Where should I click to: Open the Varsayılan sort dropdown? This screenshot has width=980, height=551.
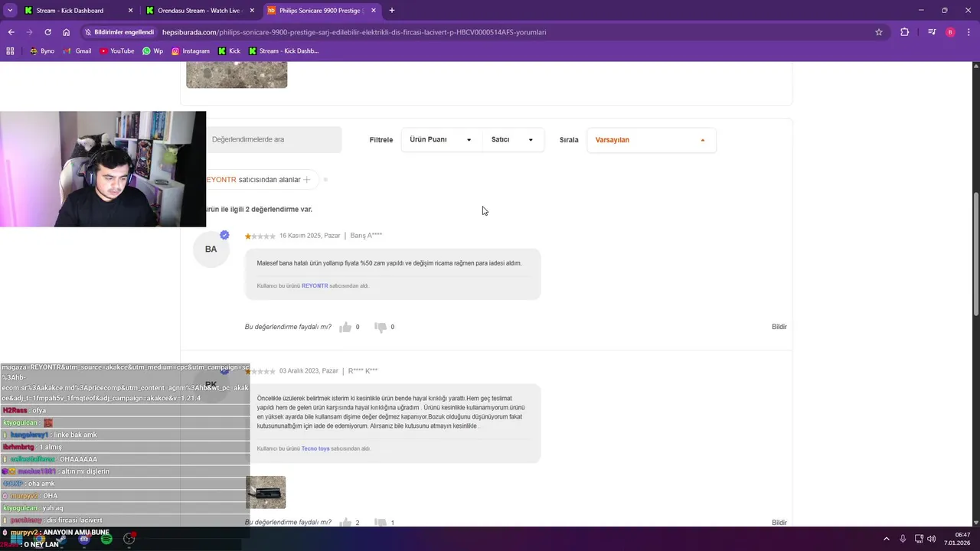point(652,140)
